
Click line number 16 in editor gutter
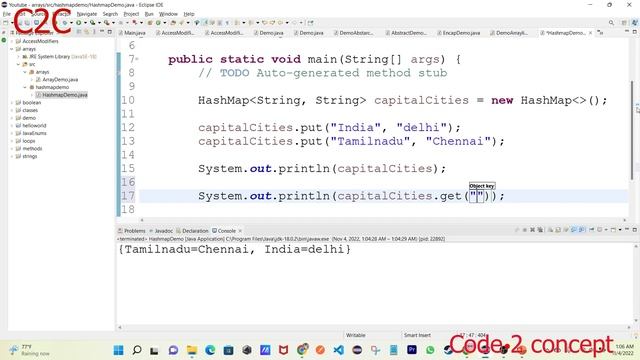tap(128, 182)
